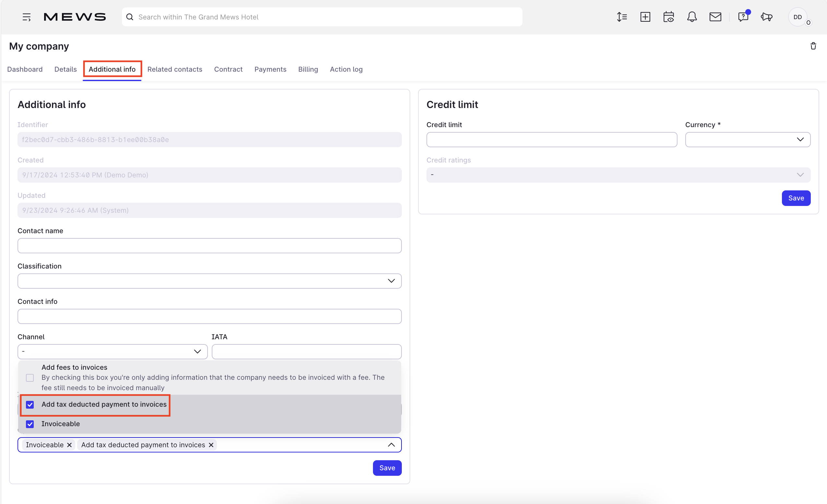Click the Additional info section heading
The height and width of the screenshot is (504, 827).
(52, 105)
